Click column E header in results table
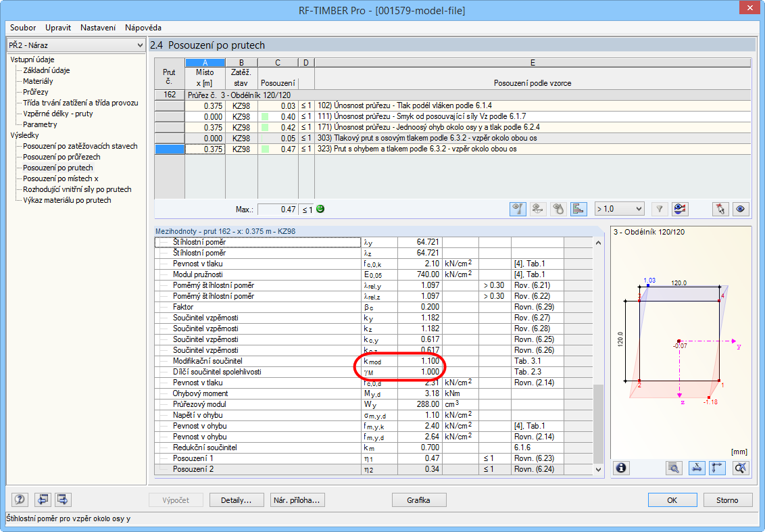The width and height of the screenshot is (765, 532). click(x=533, y=62)
